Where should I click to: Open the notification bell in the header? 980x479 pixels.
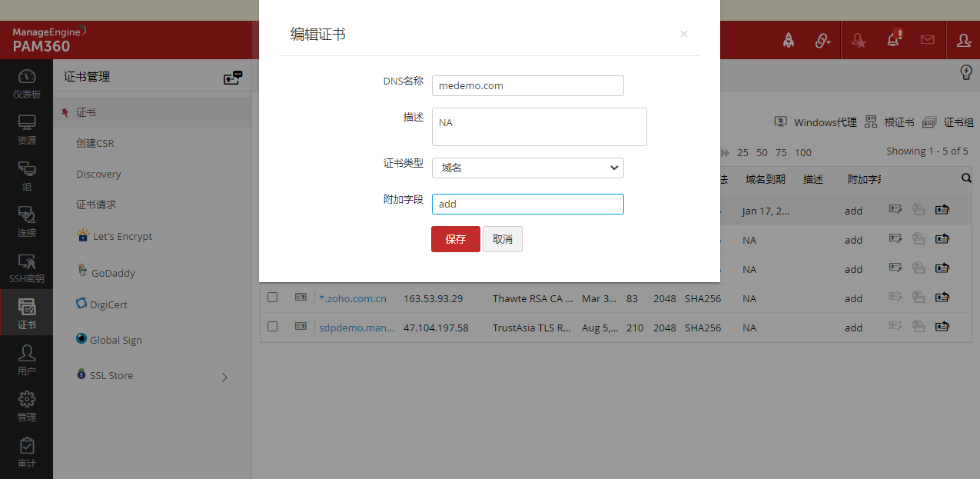pyautogui.click(x=893, y=39)
